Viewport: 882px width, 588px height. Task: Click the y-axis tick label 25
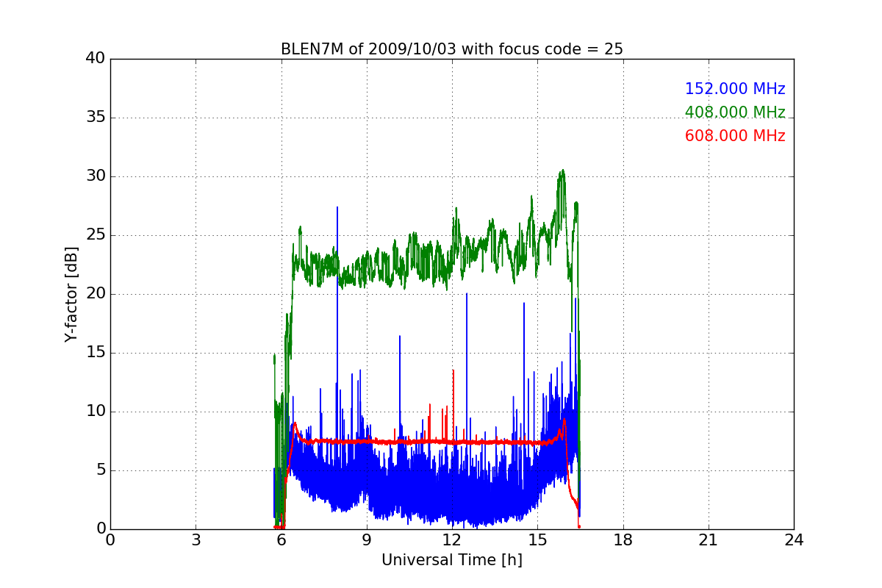[96, 235]
